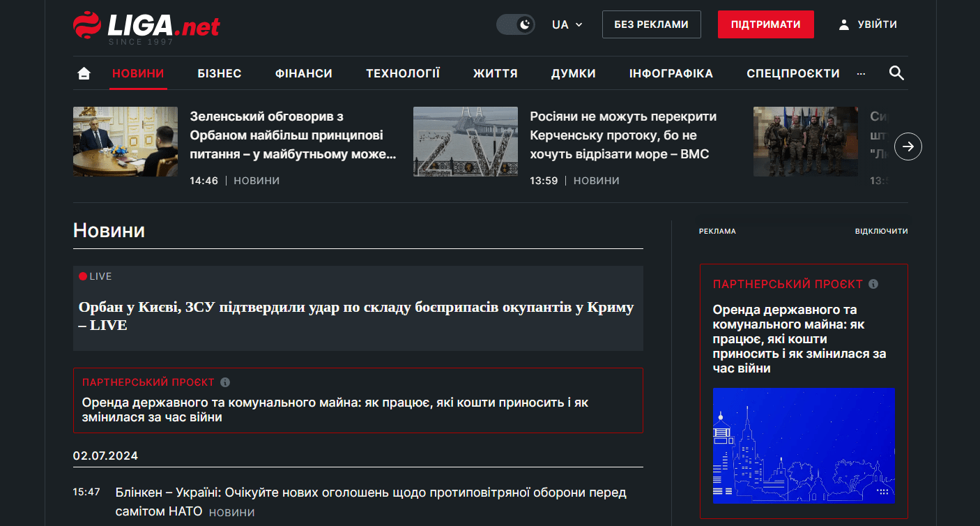This screenshot has width=980, height=526.
Task: Select the НОВИНИ menu tab
Action: (x=138, y=73)
